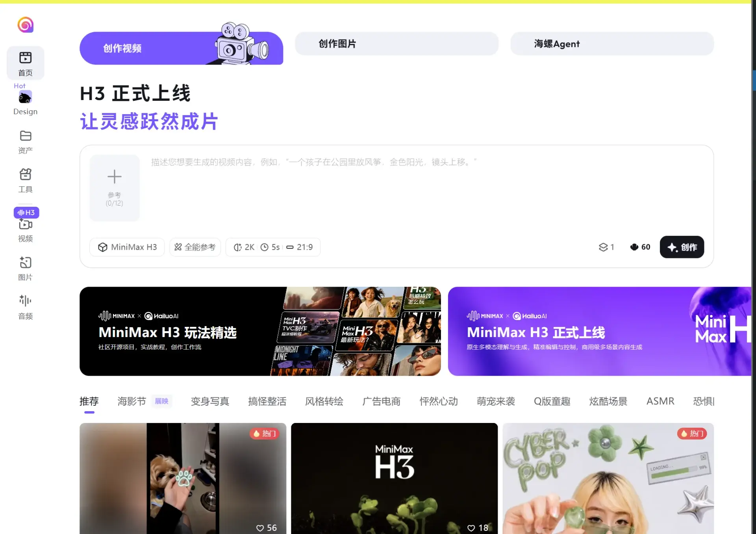
Task: Open the 21:9 aspect ratio setting
Action: (x=299, y=247)
